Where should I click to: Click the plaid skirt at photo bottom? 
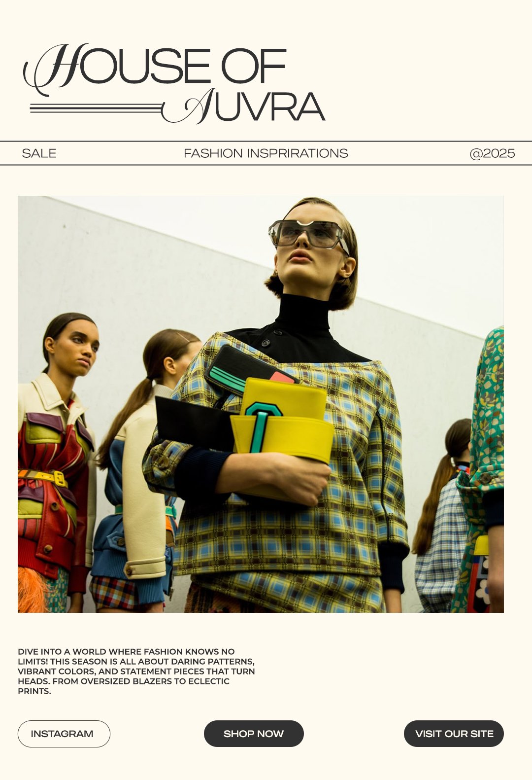288,592
